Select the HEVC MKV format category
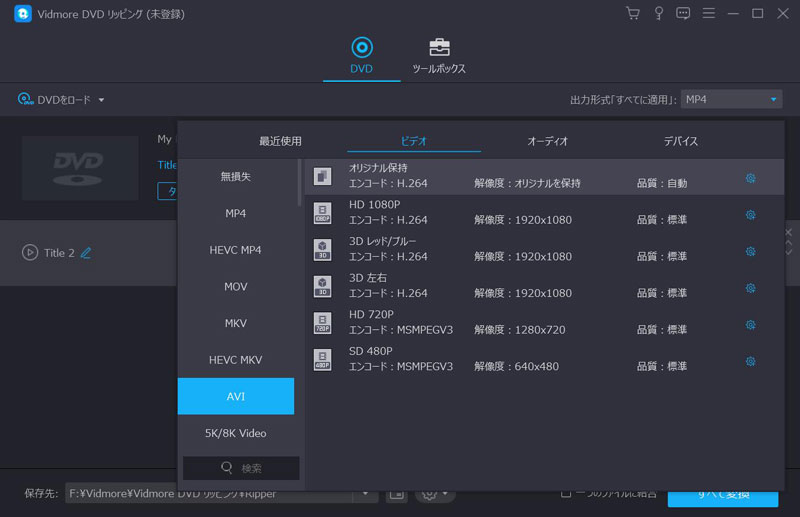800x517 pixels. pos(236,360)
